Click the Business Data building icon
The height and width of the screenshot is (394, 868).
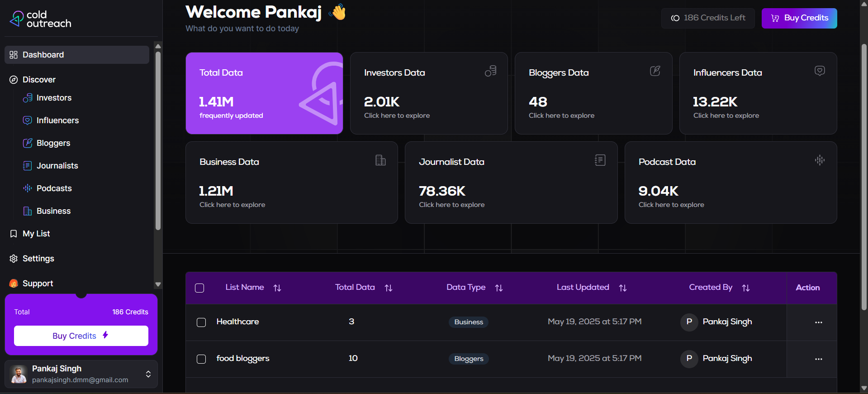point(380,160)
